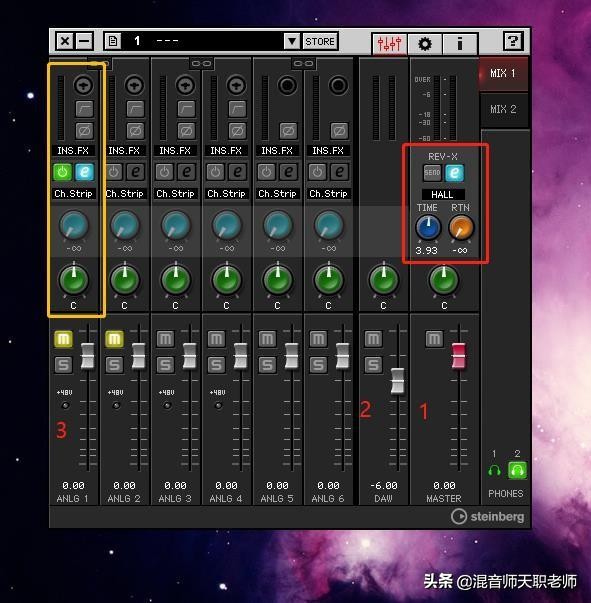Toggle ANLG 1 channel strip power

[62, 172]
